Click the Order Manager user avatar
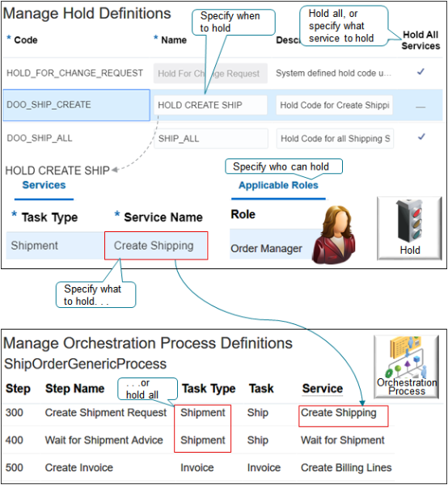The image size is (448, 485). (x=335, y=235)
